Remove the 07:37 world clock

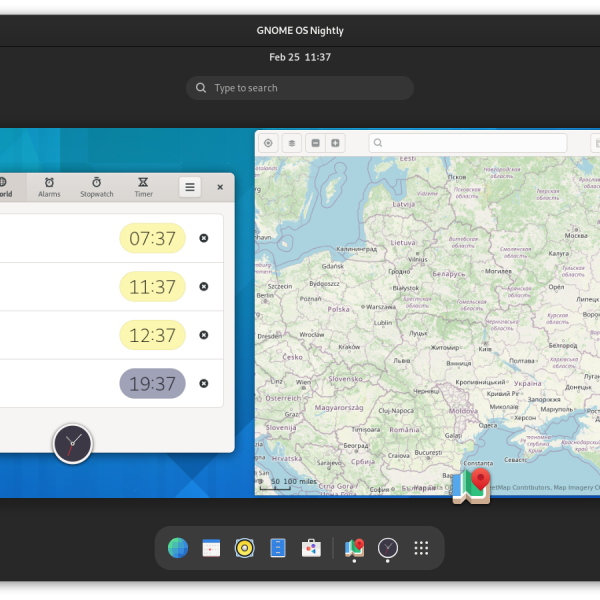coord(204,238)
